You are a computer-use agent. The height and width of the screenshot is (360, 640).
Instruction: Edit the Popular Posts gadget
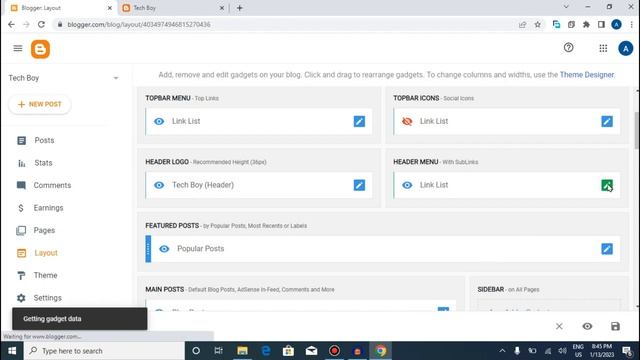pyautogui.click(x=607, y=249)
